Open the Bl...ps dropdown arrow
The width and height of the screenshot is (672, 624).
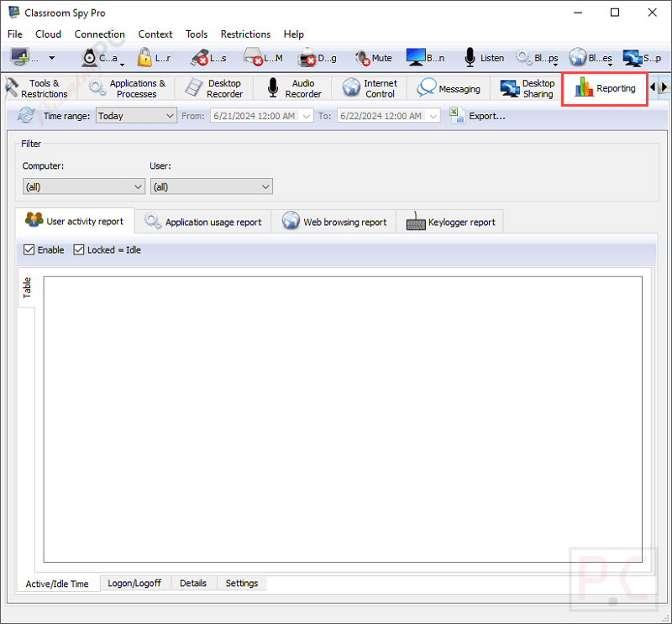click(555, 65)
